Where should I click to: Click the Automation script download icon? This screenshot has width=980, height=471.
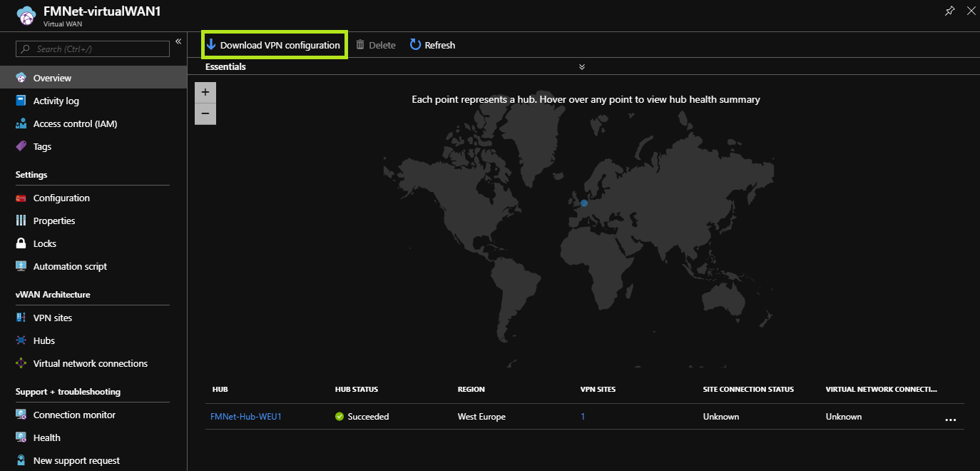click(x=21, y=266)
